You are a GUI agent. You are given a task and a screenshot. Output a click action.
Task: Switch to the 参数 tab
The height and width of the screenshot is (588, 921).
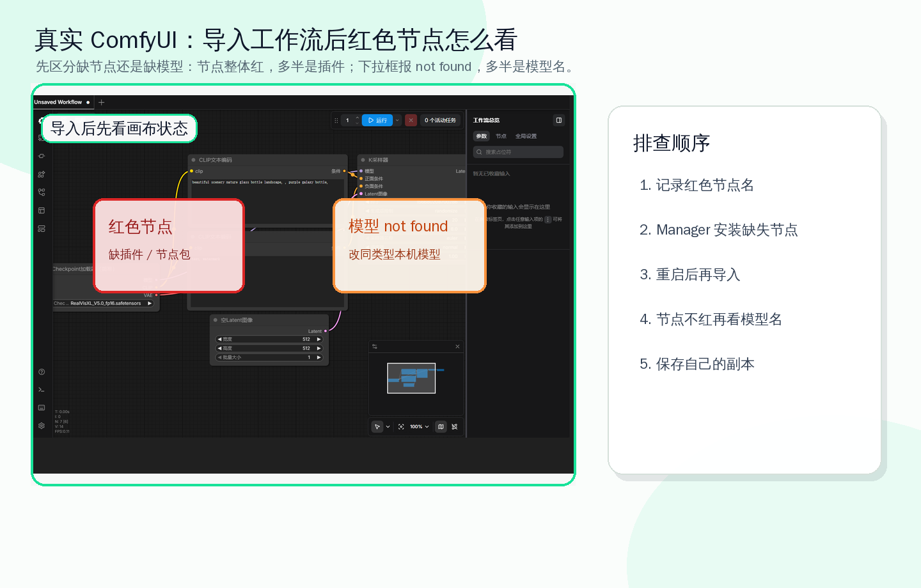click(x=482, y=136)
